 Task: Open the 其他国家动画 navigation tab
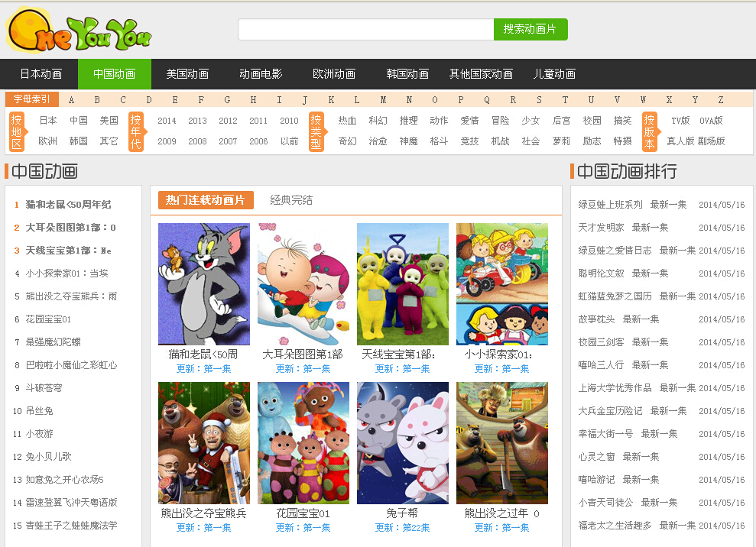point(481,74)
